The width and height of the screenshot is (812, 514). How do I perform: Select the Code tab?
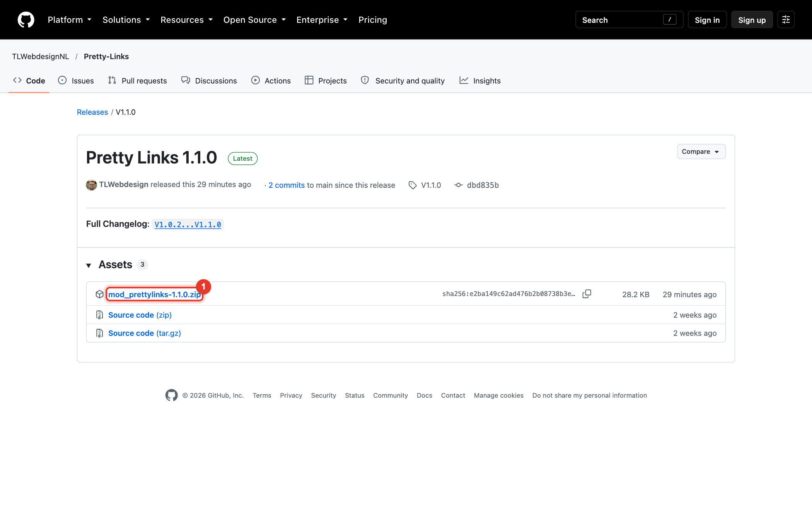tap(29, 81)
